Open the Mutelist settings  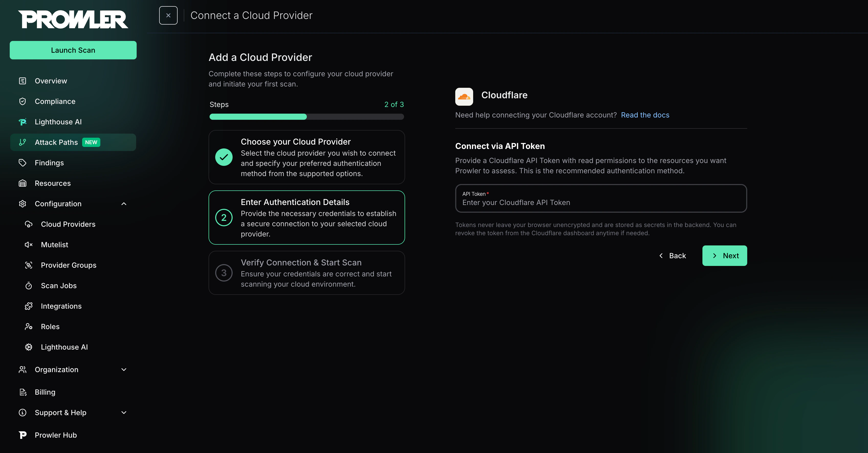click(54, 244)
